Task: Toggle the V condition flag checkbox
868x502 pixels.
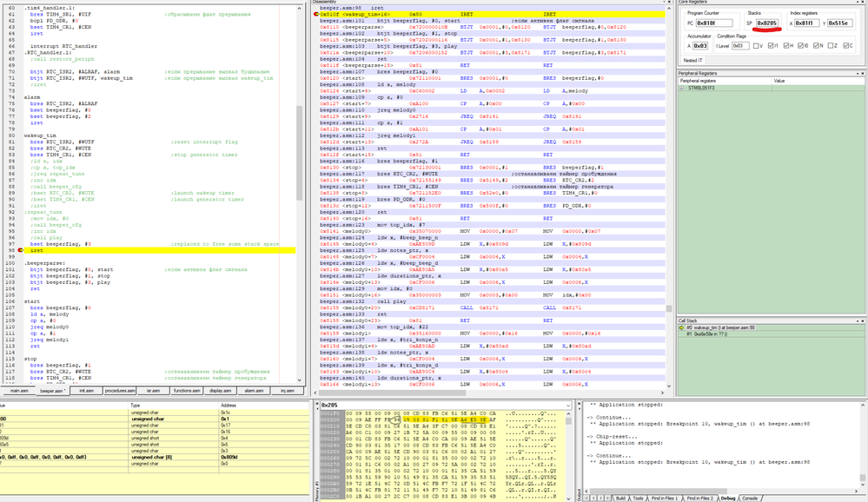Action: pyautogui.click(x=758, y=46)
